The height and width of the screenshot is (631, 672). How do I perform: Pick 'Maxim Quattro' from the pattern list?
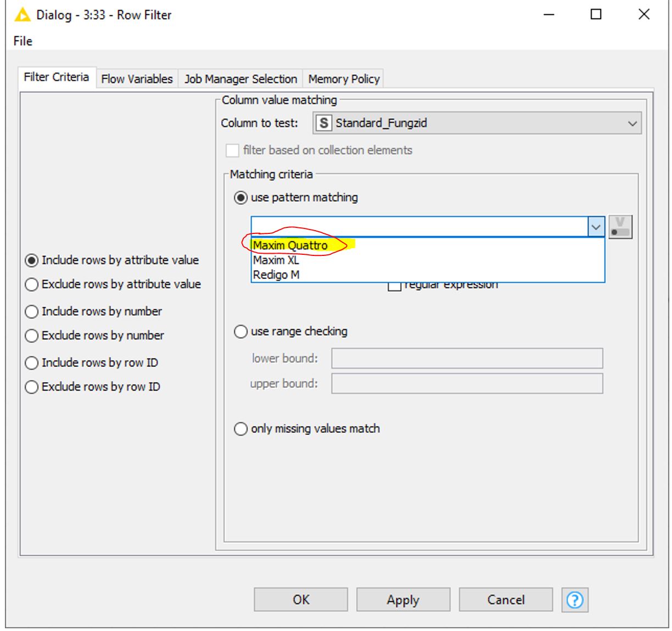(x=428, y=245)
